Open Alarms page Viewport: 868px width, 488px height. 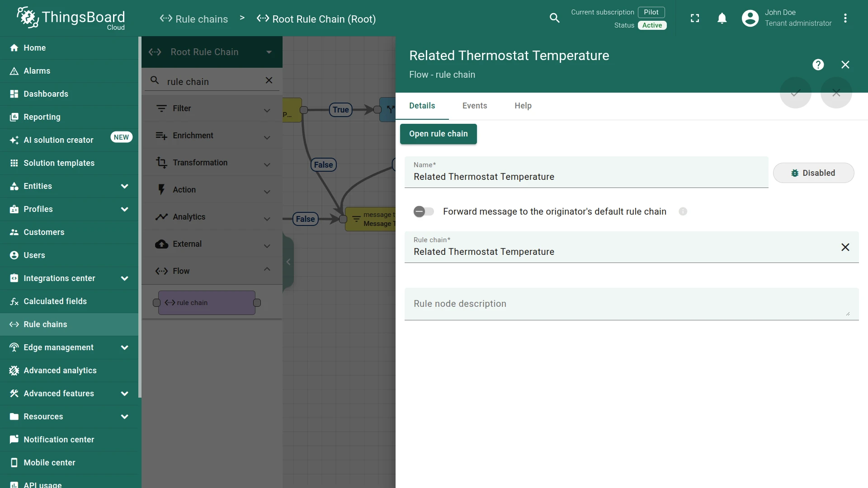tap(69, 71)
